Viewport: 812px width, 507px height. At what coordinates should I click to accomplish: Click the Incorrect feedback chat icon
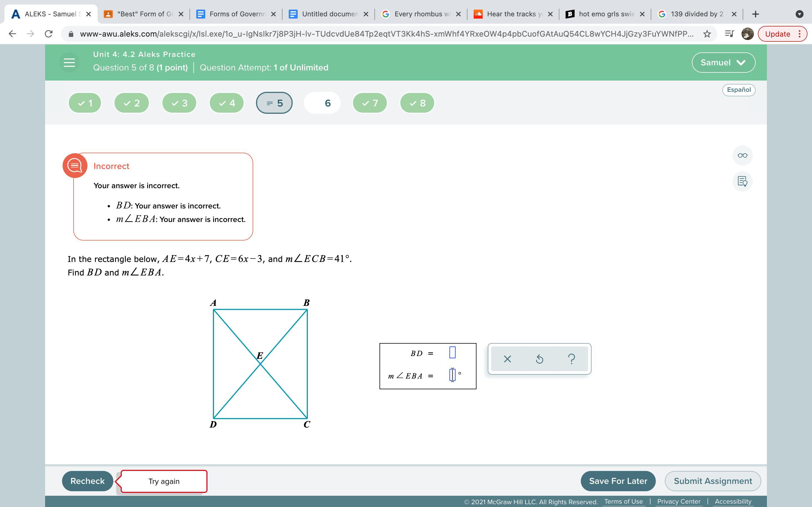[x=75, y=166]
